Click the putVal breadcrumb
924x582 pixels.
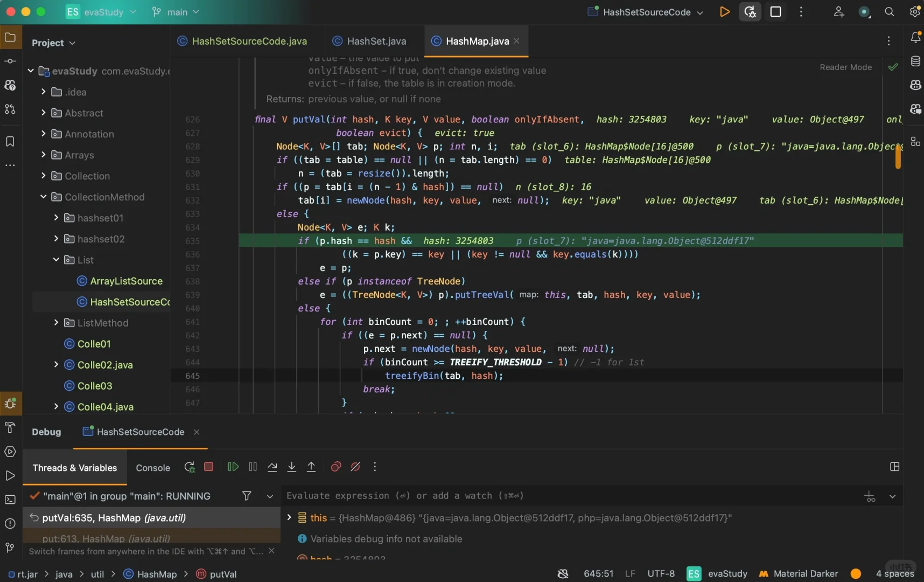[216, 574]
